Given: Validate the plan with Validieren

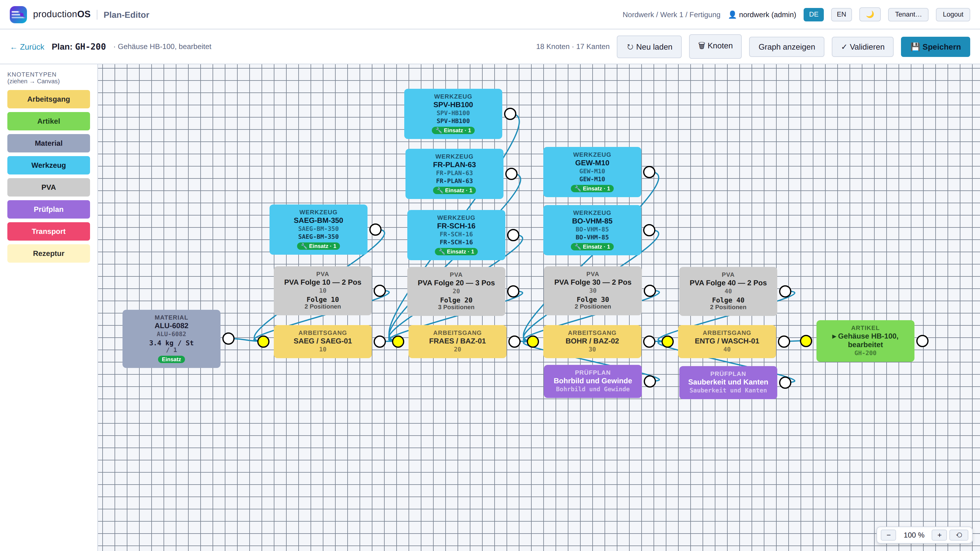Looking at the screenshot, I should (862, 47).
